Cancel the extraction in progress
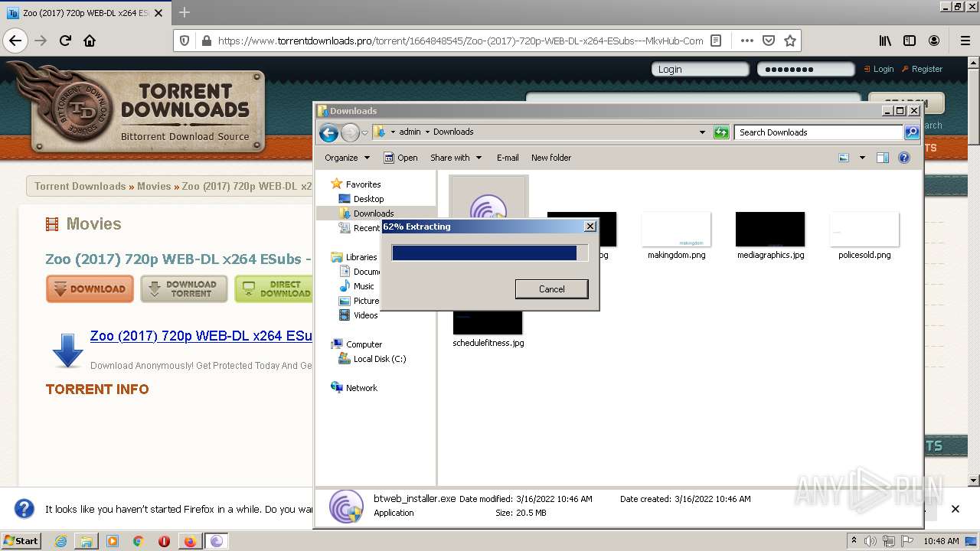 coord(551,289)
